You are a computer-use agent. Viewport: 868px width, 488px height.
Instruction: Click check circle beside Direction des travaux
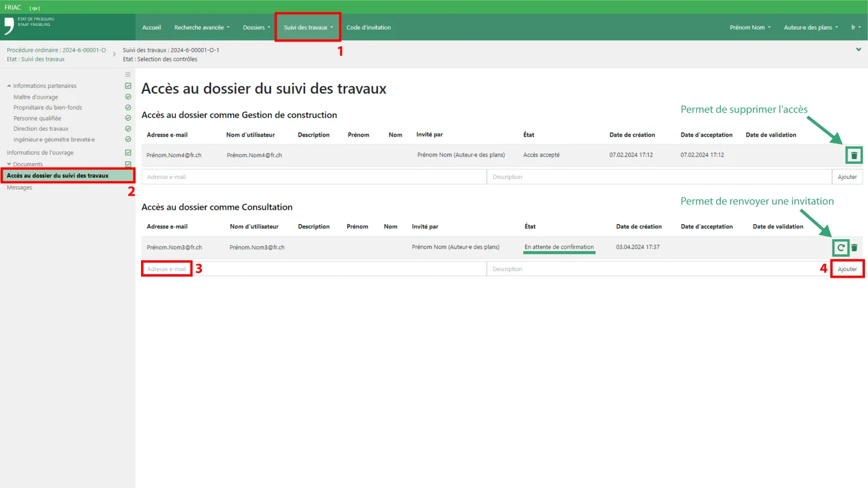[x=128, y=129]
